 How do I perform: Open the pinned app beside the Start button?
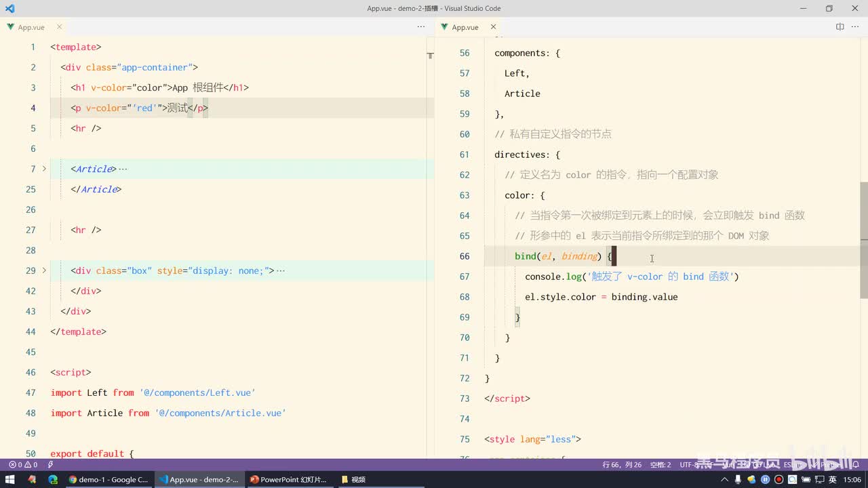31,479
